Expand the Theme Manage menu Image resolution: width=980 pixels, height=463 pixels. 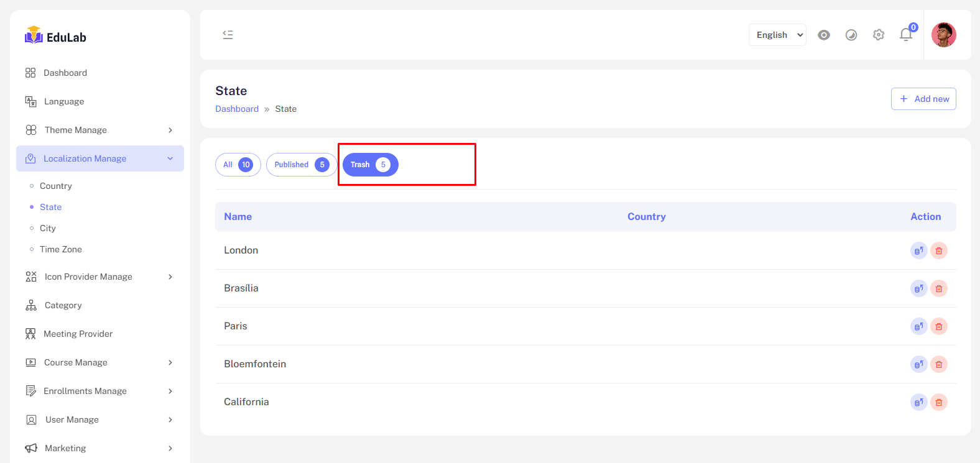click(x=99, y=130)
